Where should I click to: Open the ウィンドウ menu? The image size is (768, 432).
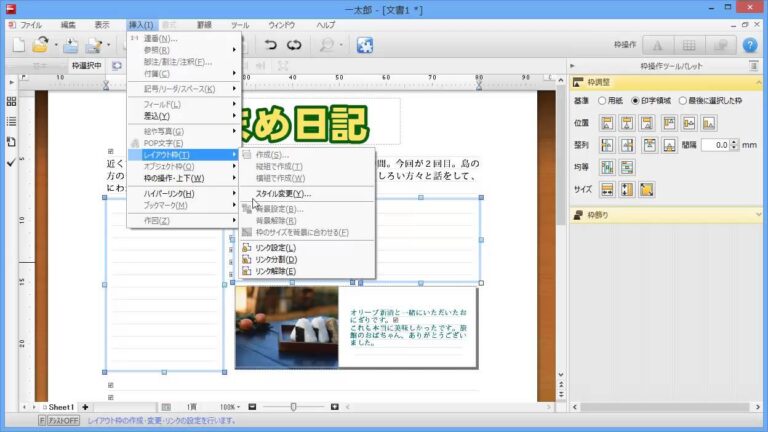[282, 25]
